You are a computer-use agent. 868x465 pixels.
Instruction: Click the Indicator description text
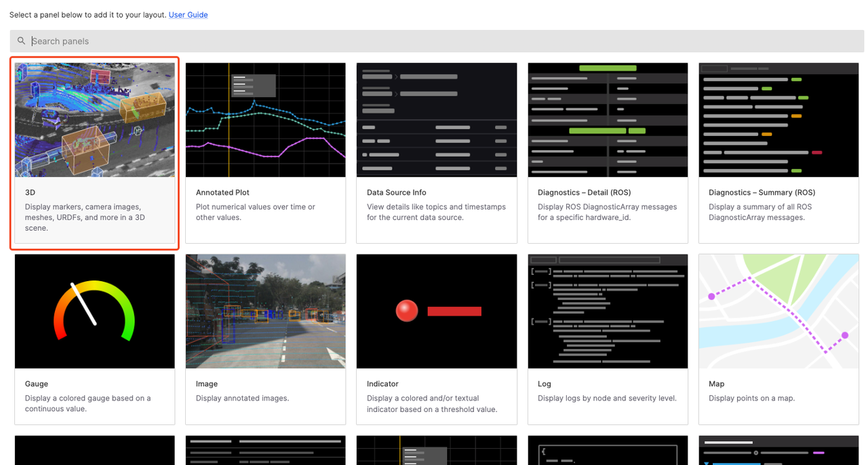(432, 404)
